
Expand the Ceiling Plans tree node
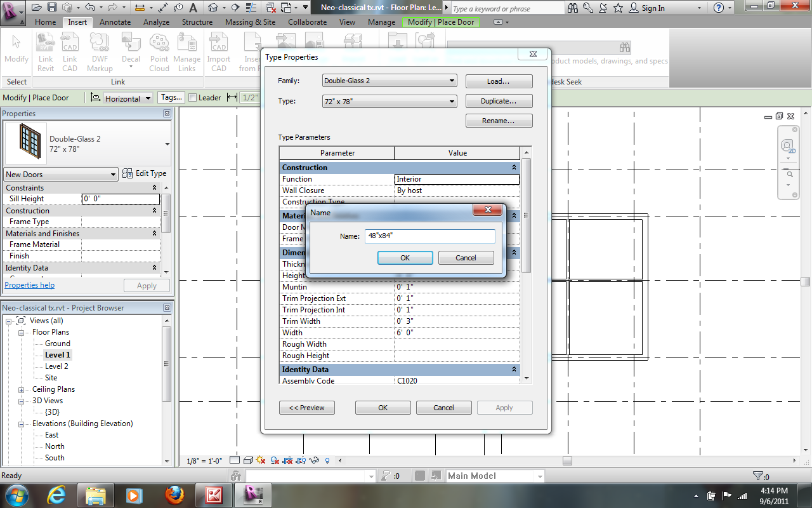pos(21,389)
